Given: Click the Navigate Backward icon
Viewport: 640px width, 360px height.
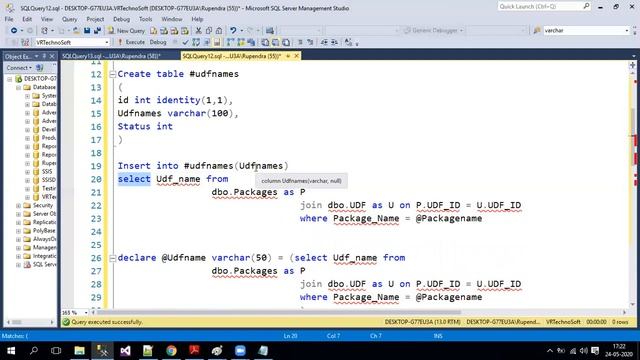Looking at the screenshot, I should coord(13,31).
